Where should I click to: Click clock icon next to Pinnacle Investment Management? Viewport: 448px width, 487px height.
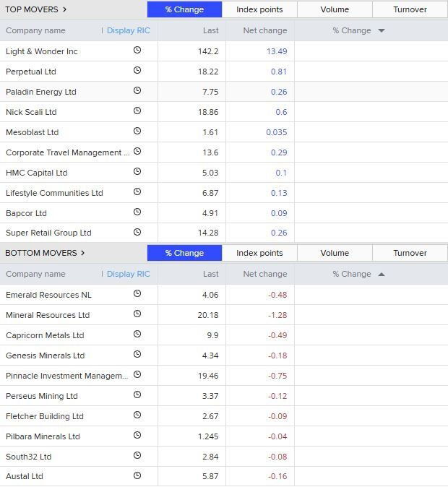click(137, 374)
